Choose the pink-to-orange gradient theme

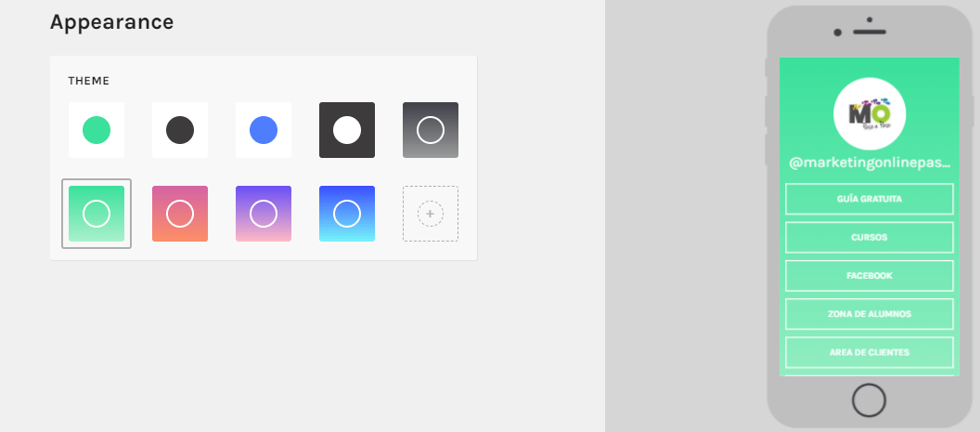click(x=180, y=214)
